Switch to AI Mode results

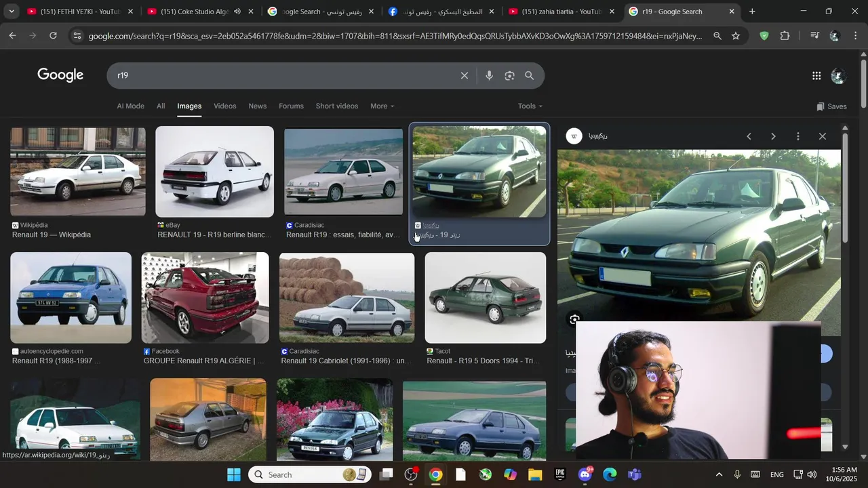point(130,106)
